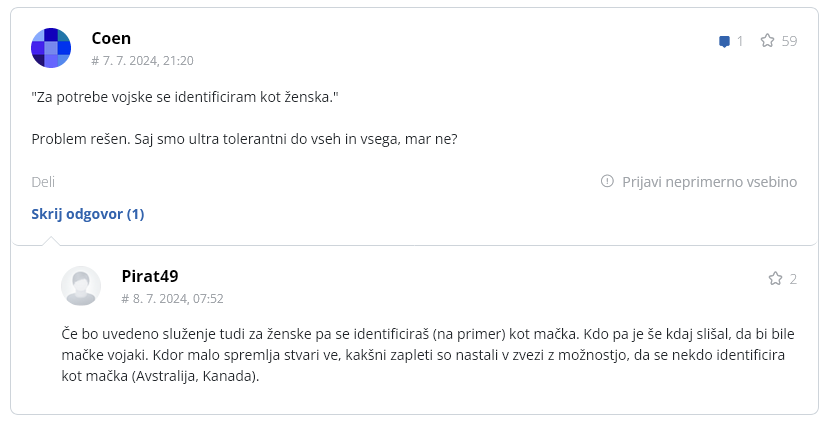The height and width of the screenshot is (423, 829).
Task: Click the 2 likes counter on reply
Action: coord(793,279)
